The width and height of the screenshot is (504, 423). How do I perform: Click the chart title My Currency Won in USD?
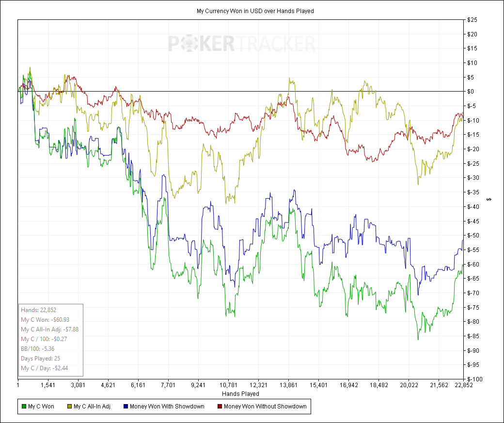255,11
